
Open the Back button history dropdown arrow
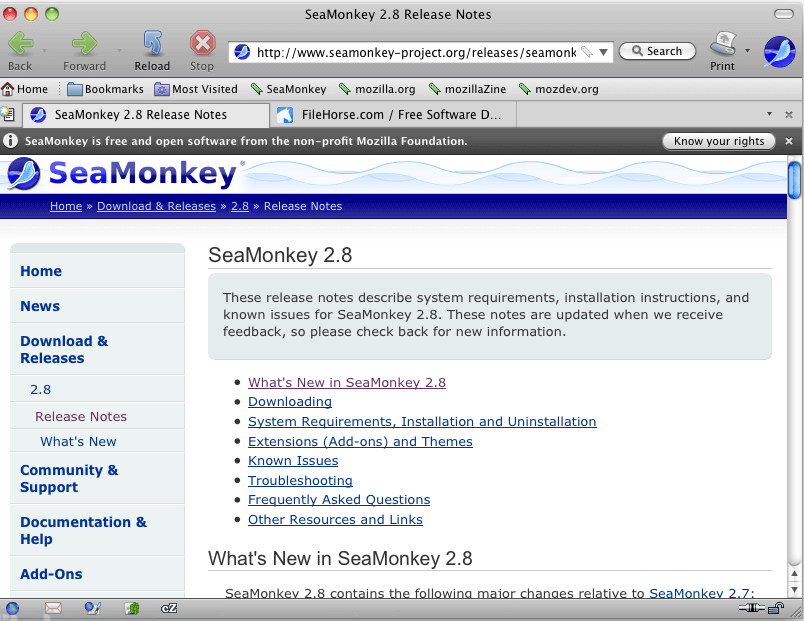45,51
